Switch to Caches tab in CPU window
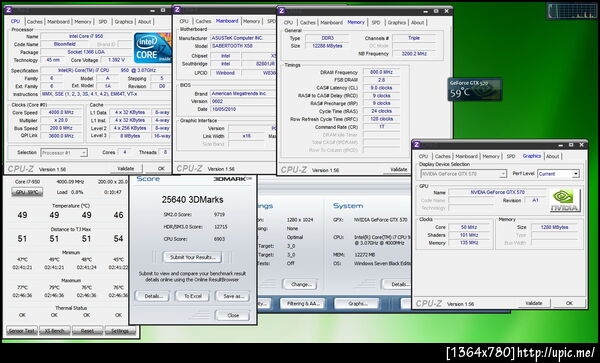This screenshot has height=363, width=600. tap(35, 22)
